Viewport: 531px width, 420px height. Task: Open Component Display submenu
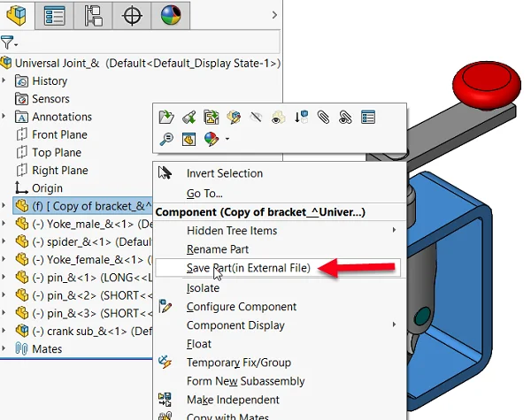(280, 325)
